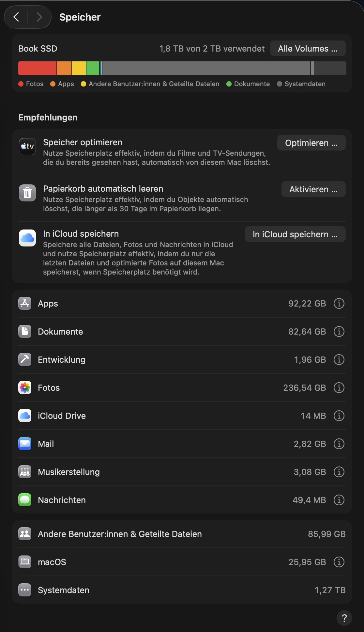Viewport: 364px width, 632px height.
Task: Click the macOS row info icon
Action: [339, 562]
